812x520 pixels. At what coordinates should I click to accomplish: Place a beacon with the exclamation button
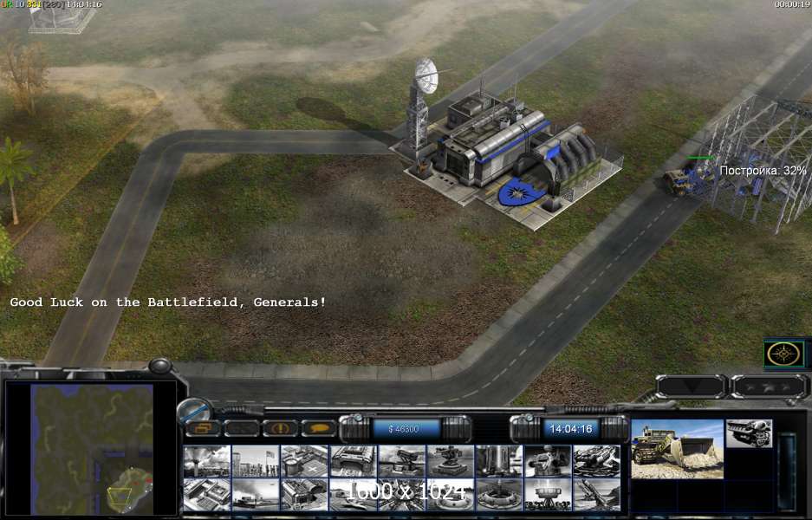coord(280,428)
